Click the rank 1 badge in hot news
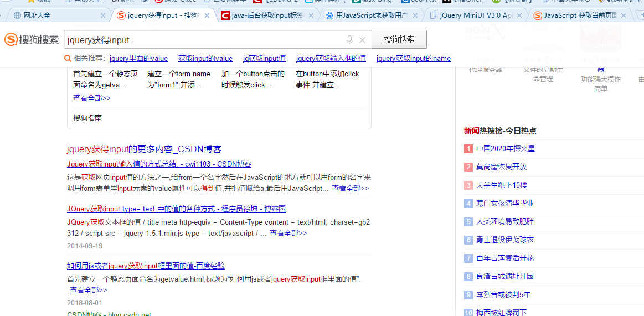This screenshot has width=644, height=316. coord(468,148)
